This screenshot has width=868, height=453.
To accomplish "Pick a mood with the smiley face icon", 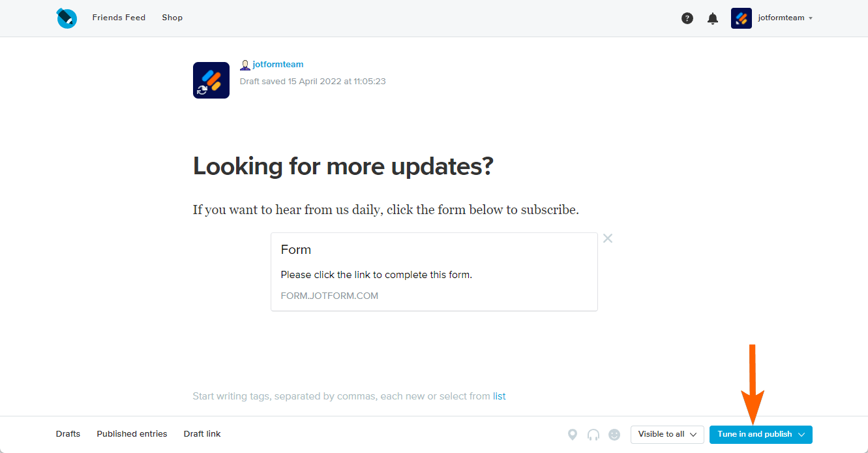I will click(614, 434).
